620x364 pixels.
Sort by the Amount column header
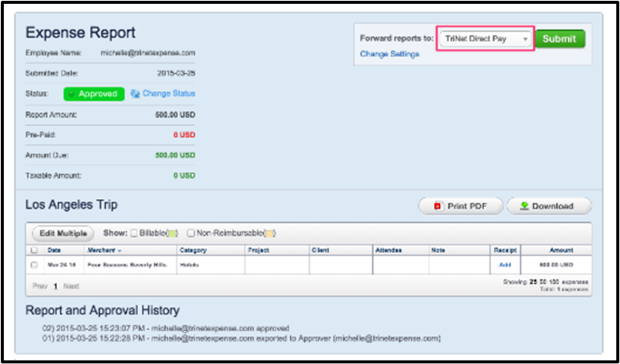pos(561,250)
